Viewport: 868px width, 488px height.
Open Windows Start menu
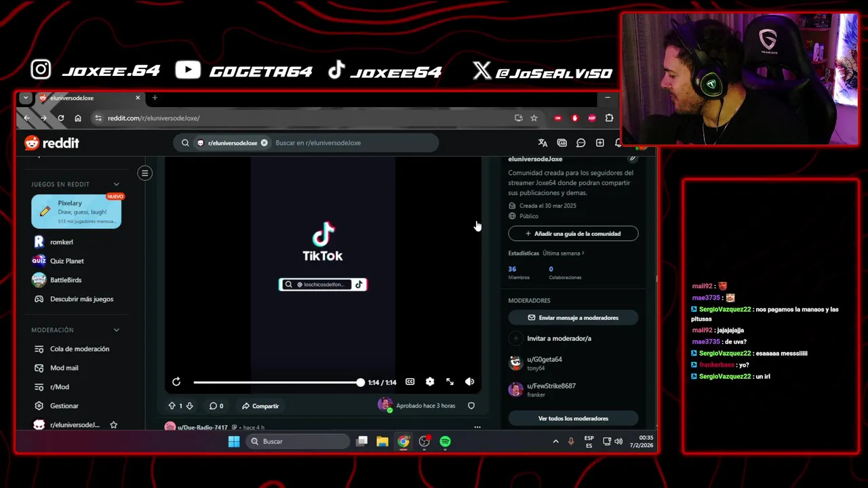pos(234,442)
